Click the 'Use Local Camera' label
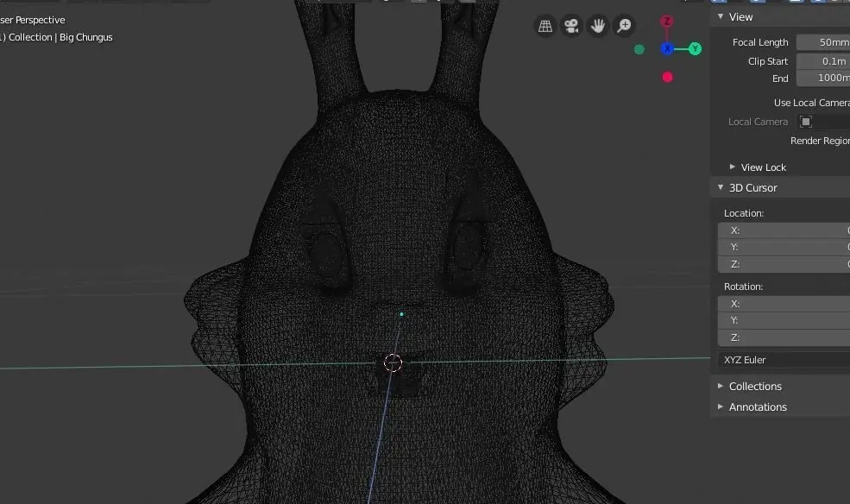 click(x=811, y=103)
